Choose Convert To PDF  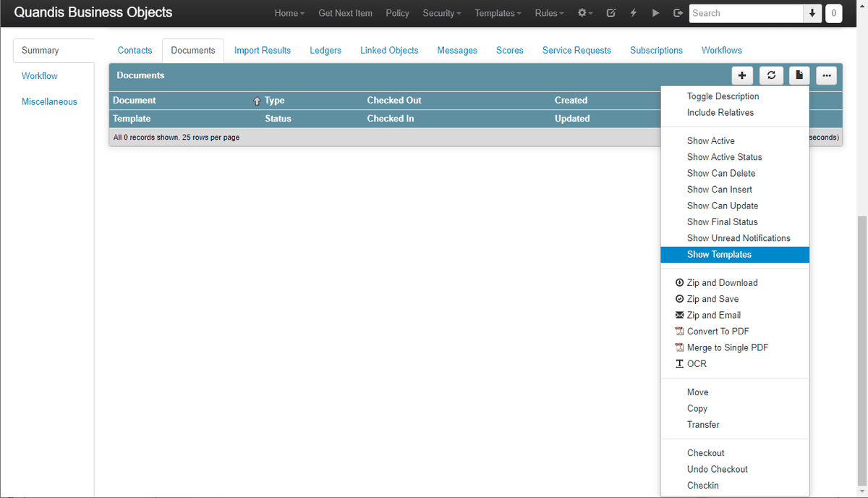tap(735, 331)
